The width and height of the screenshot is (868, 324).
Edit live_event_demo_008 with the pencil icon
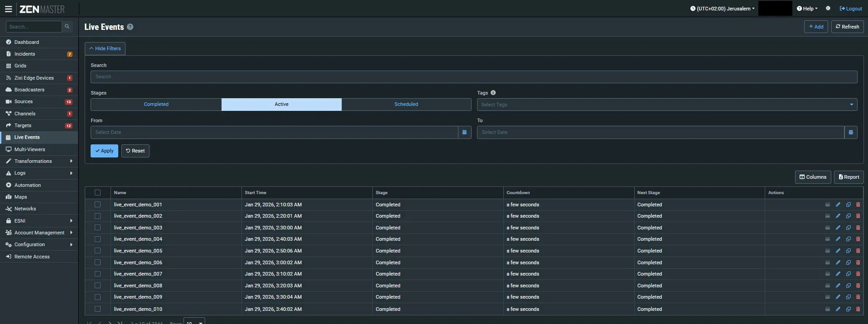pyautogui.click(x=838, y=286)
